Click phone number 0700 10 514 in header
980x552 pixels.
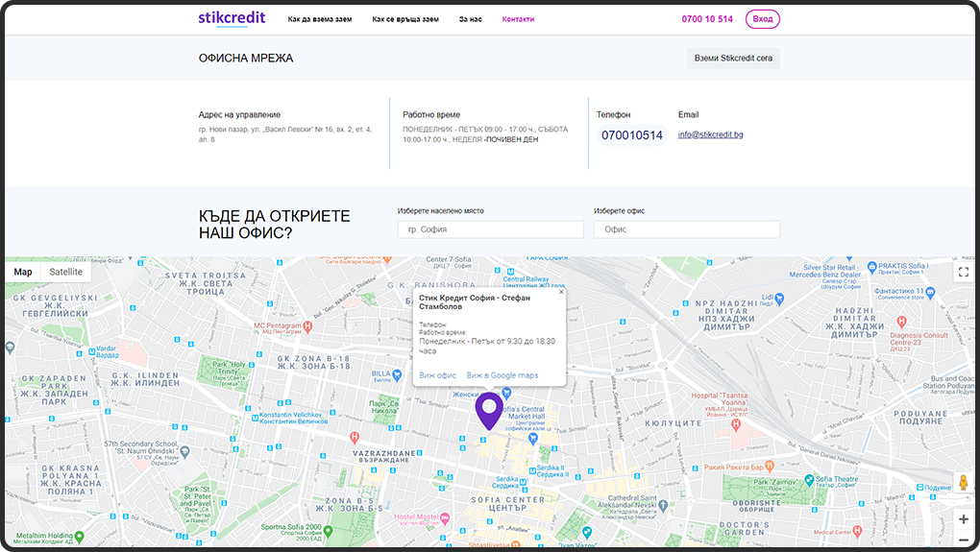point(707,19)
